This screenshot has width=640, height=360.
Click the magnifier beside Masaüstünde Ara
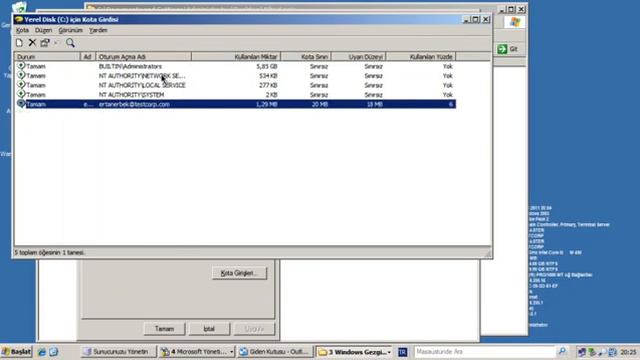point(562,351)
